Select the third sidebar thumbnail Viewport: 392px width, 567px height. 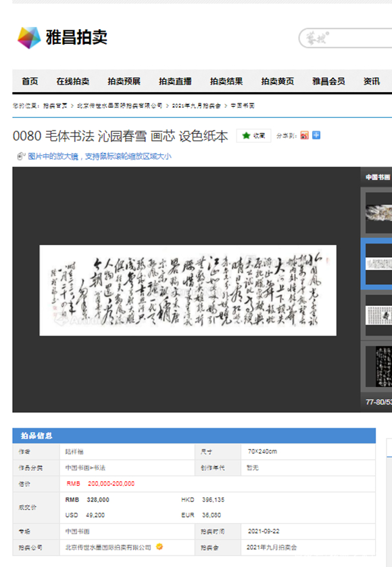[378, 315]
